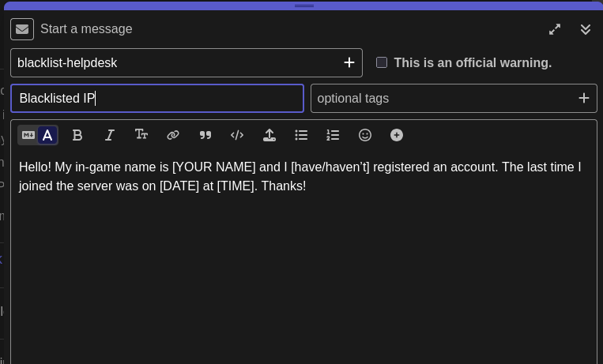The height and width of the screenshot is (364, 603).
Task: Enable 'This is an official warning' checkbox
Action: (382, 62)
